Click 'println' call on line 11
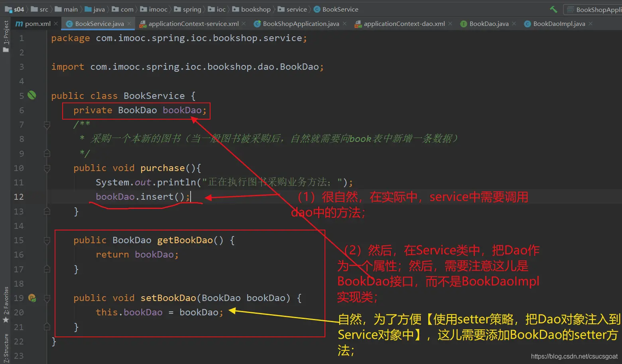 point(177,182)
